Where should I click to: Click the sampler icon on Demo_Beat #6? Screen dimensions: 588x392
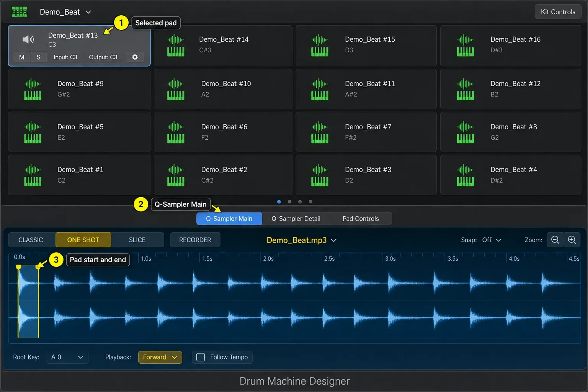tap(176, 132)
